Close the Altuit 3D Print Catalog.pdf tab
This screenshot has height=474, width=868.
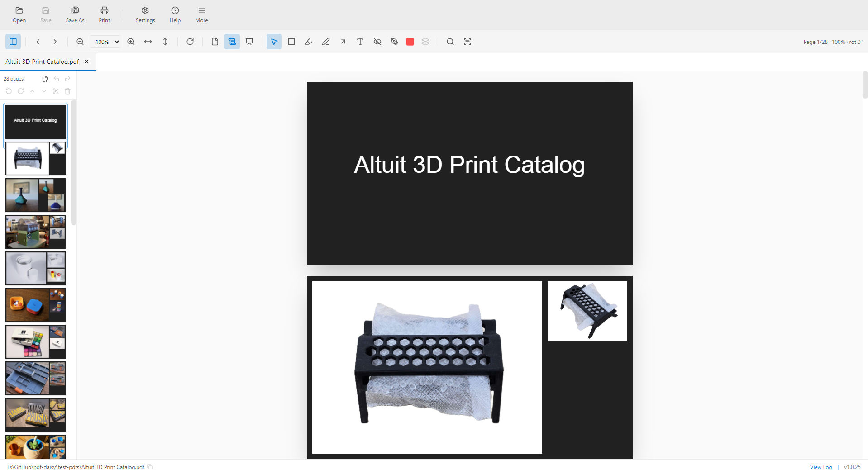tap(86, 62)
